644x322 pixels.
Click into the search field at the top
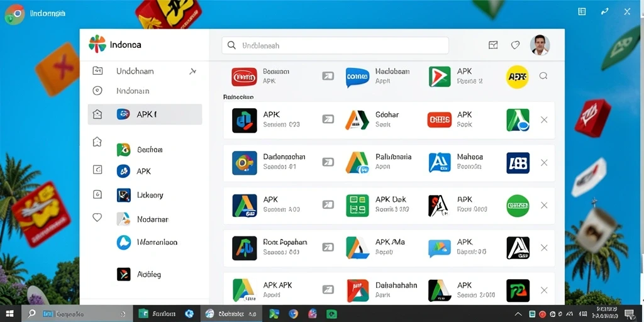(335, 45)
